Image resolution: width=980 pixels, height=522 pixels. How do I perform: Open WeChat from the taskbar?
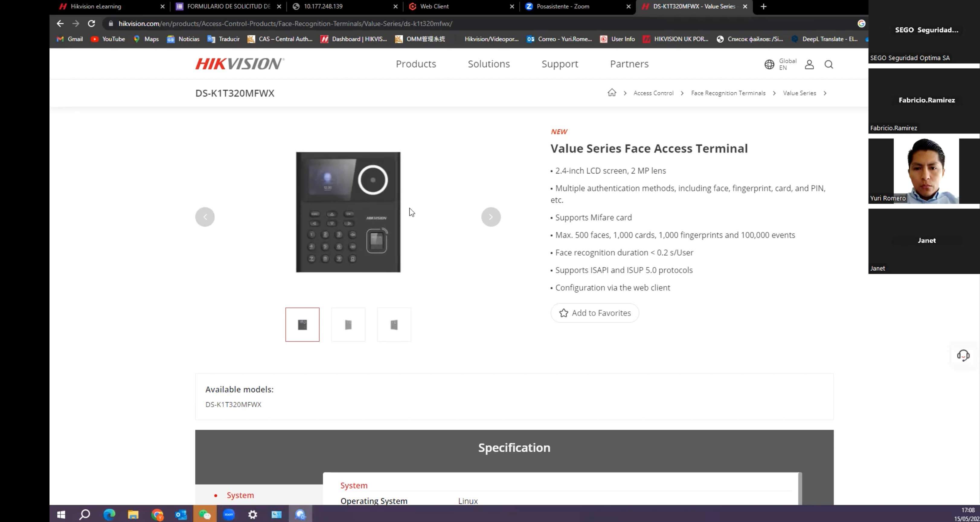(205, 514)
